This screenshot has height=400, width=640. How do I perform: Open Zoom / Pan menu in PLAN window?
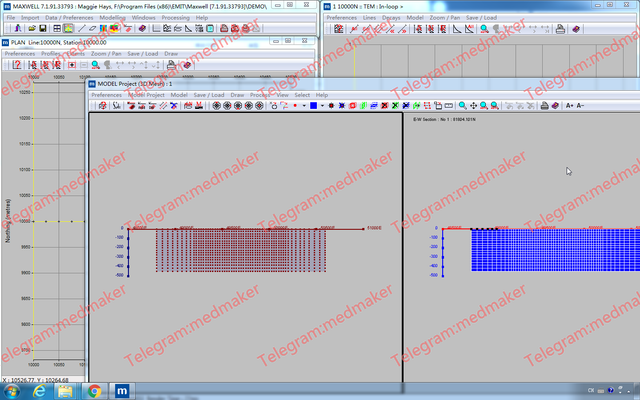point(106,53)
